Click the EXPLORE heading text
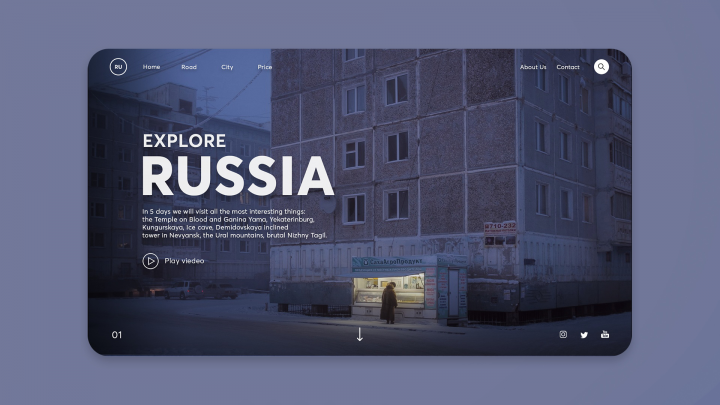 click(x=184, y=141)
